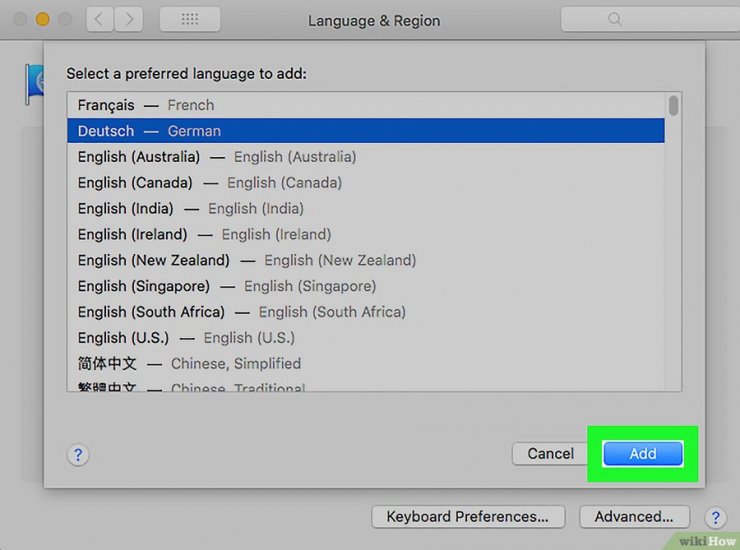This screenshot has width=740, height=550.
Task: Click the forward navigation arrow
Action: coord(128,19)
